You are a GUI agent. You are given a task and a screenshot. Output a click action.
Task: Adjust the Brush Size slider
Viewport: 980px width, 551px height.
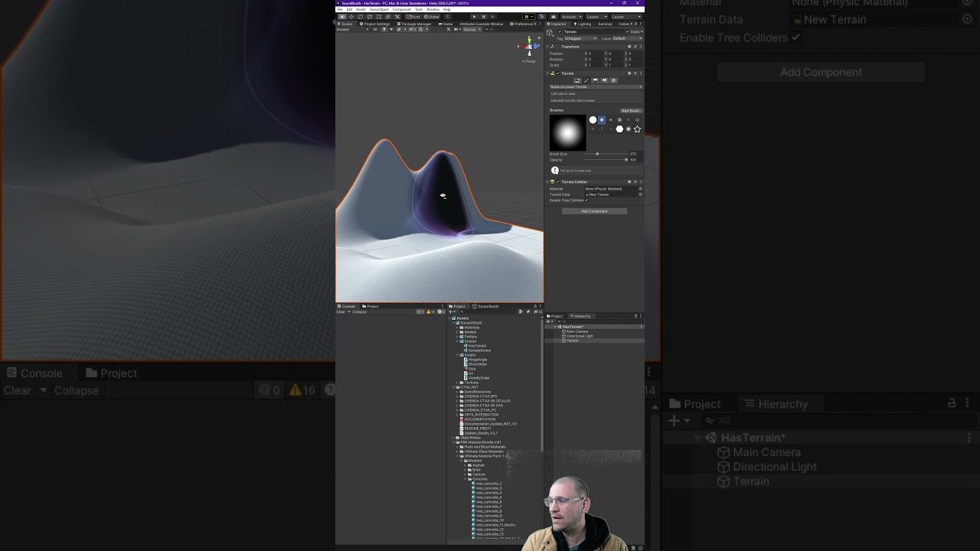tap(606, 154)
